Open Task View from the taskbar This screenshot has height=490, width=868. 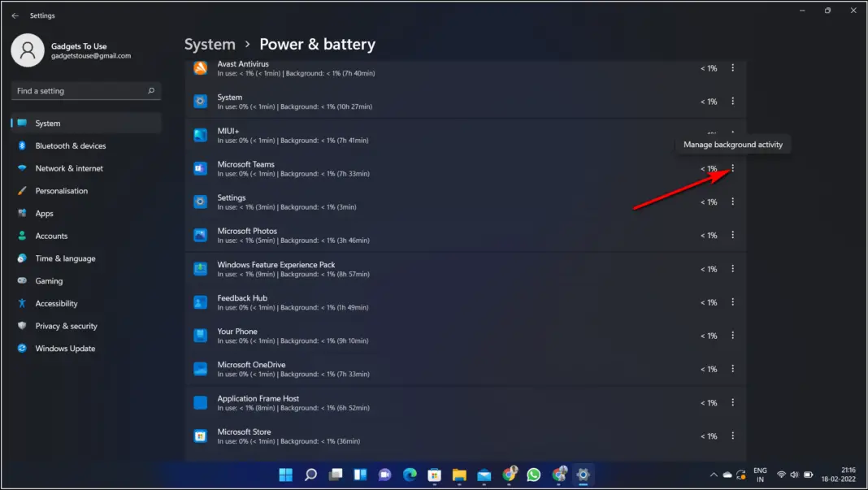pyautogui.click(x=334, y=475)
